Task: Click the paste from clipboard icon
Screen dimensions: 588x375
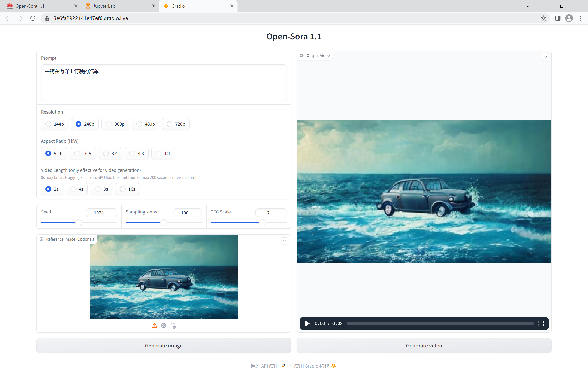Action: 173,326
